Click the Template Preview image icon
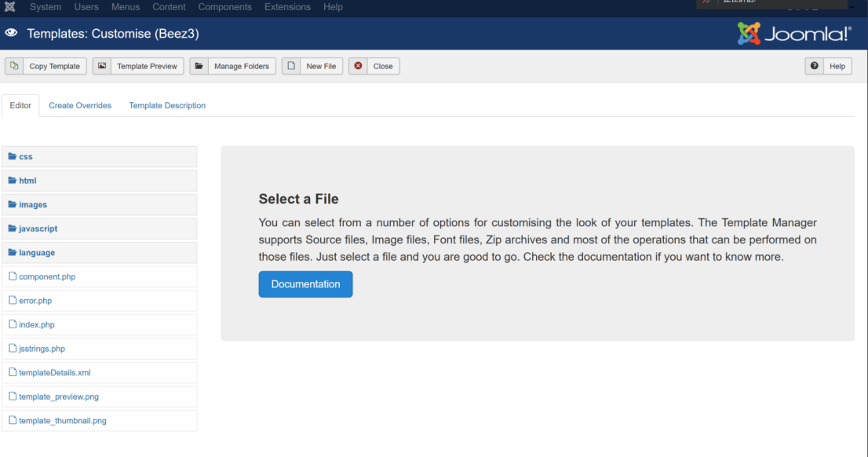This screenshot has width=868, height=457. 102,66
